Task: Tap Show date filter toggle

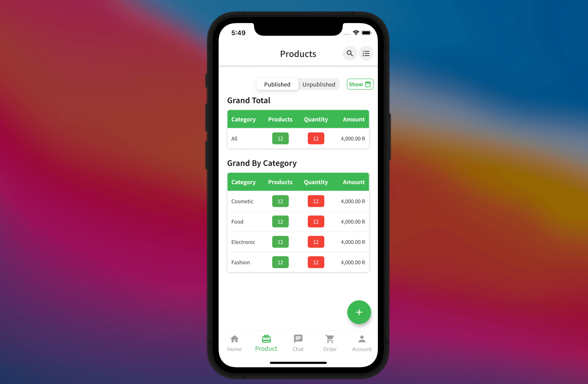Action: tap(360, 84)
